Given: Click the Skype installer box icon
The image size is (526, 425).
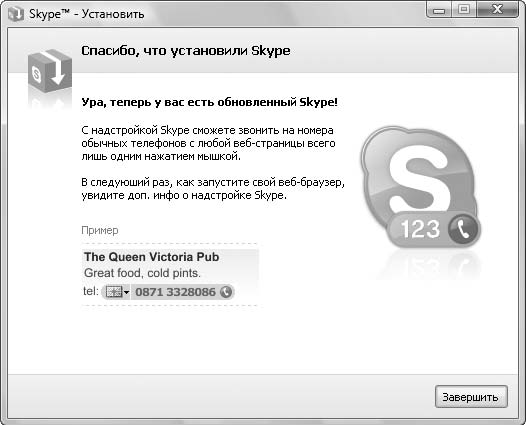Looking at the screenshot, I should click(x=50, y=71).
